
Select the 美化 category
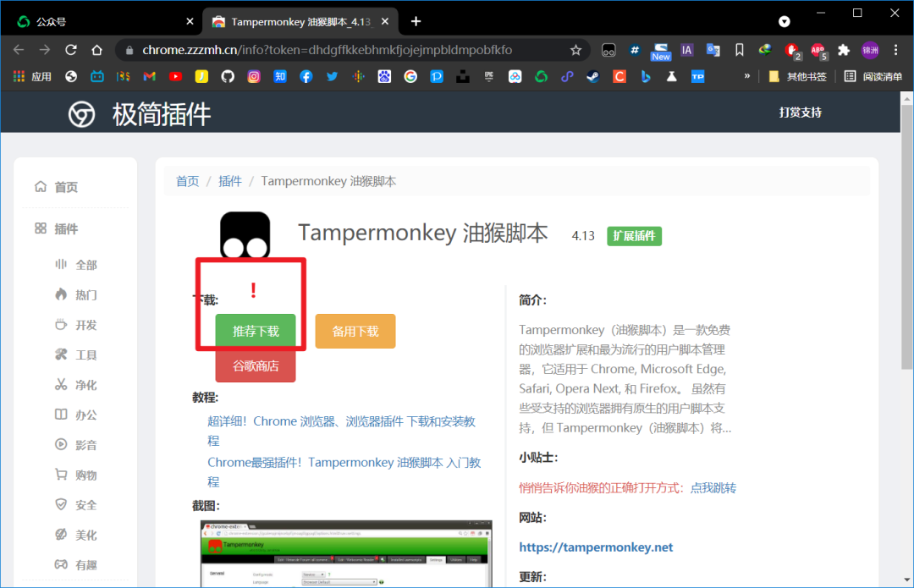pos(76,535)
